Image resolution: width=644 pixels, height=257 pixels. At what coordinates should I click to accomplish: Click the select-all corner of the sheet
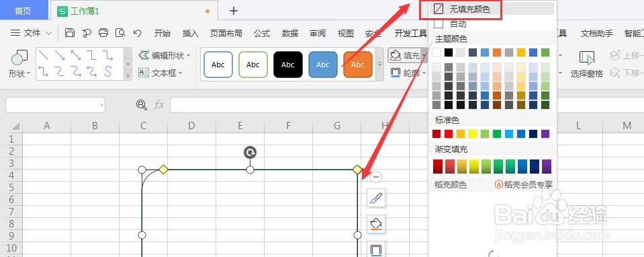(11, 126)
